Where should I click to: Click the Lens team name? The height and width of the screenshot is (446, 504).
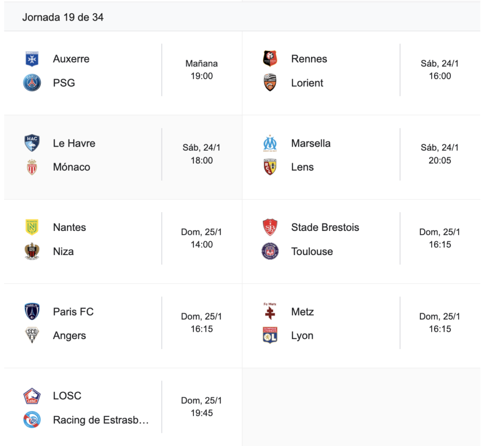point(302,167)
